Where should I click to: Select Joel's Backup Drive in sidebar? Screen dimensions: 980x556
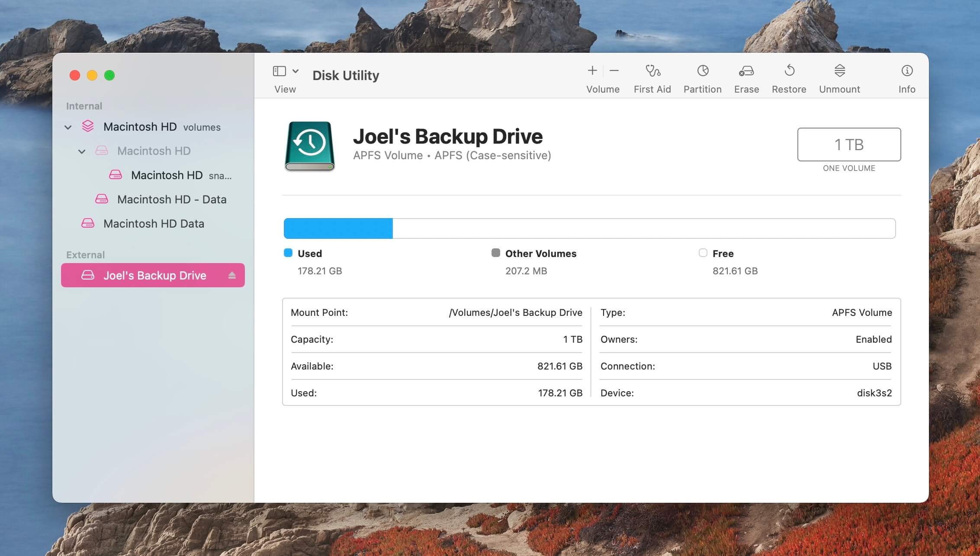[x=154, y=275]
